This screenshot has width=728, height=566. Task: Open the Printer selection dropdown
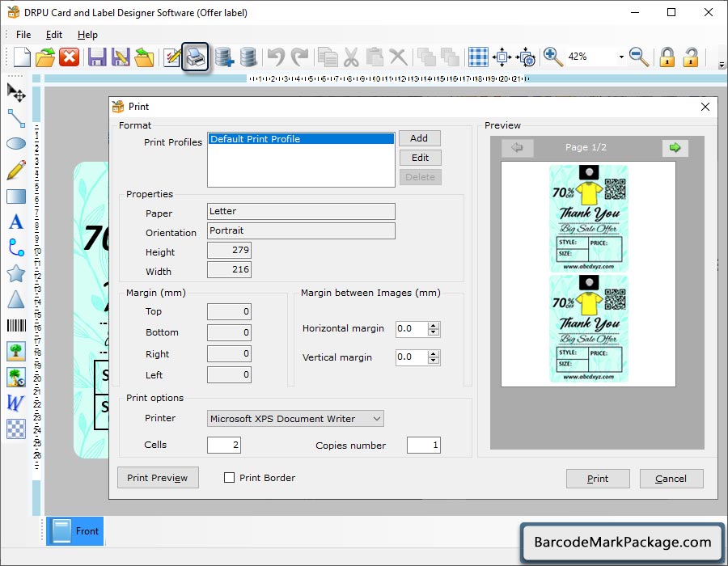[295, 419]
